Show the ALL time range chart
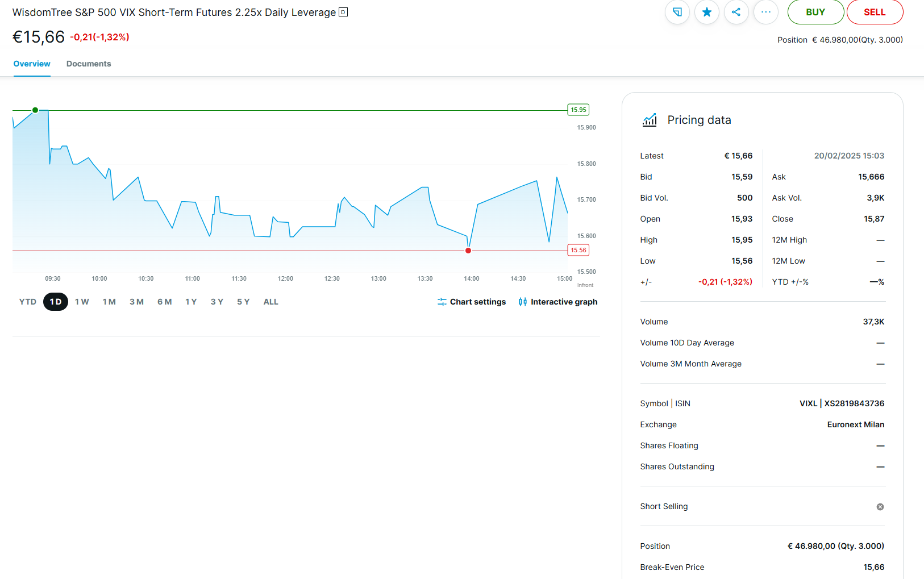 (270, 302)
